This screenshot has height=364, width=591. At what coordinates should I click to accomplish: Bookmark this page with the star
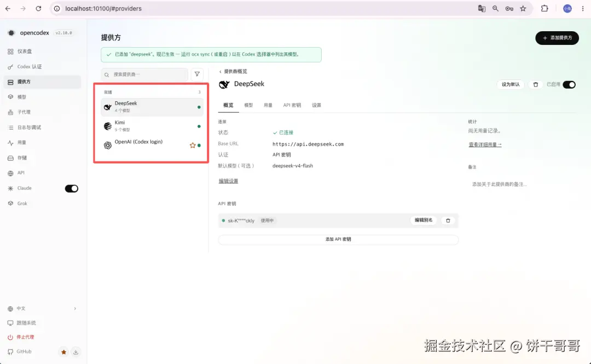(x=523, y=8)
